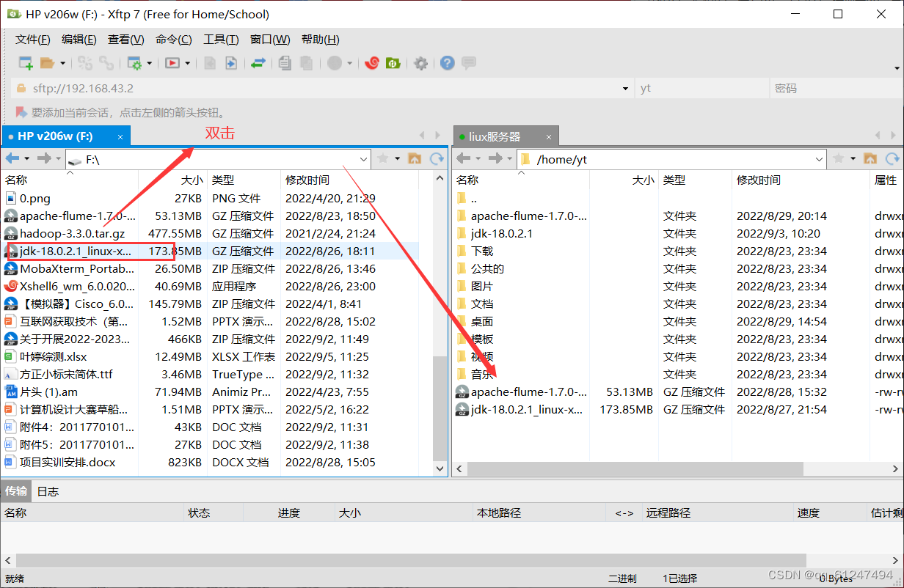
Task: Click the Open Session folder icon
Action: (x=48, y=63)
